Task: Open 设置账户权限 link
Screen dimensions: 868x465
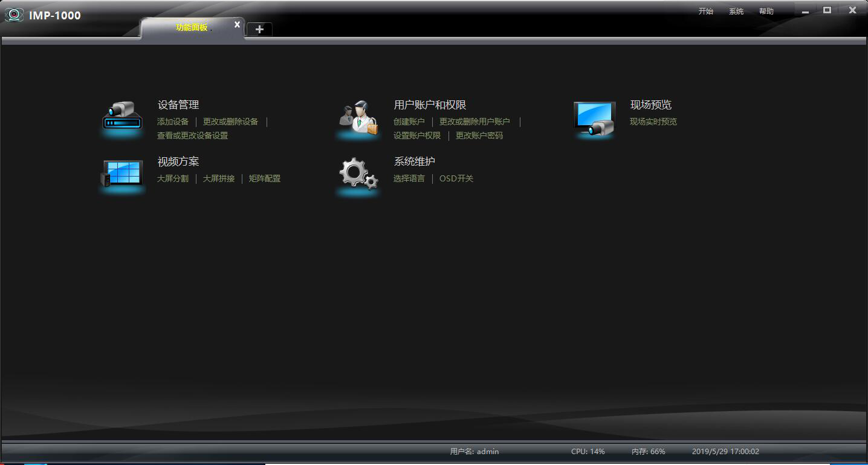Action: tap(417, 135)
